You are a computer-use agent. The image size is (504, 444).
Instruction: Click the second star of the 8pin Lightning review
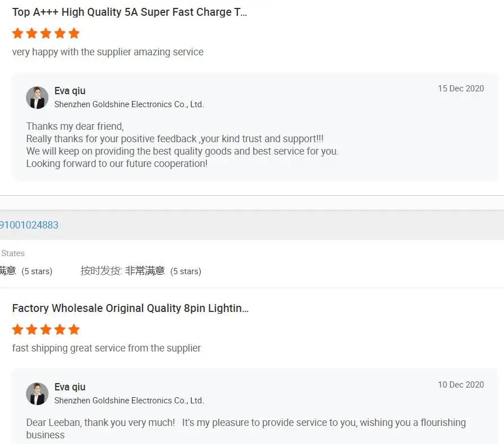click(32, 329)
